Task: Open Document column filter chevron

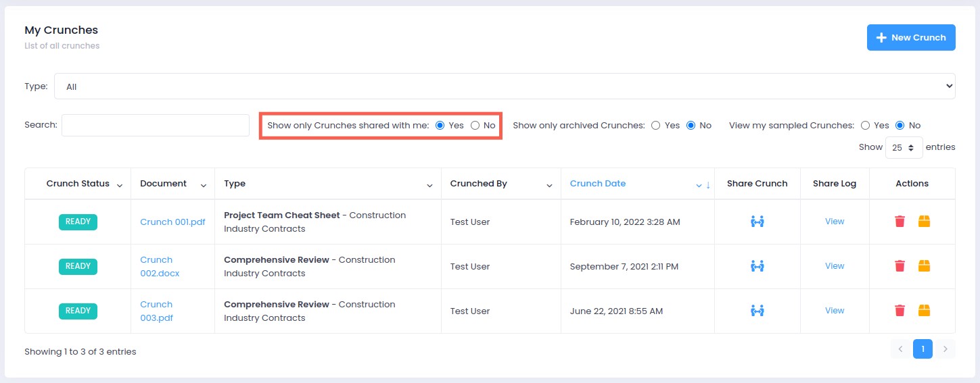Action: (204, 185)
